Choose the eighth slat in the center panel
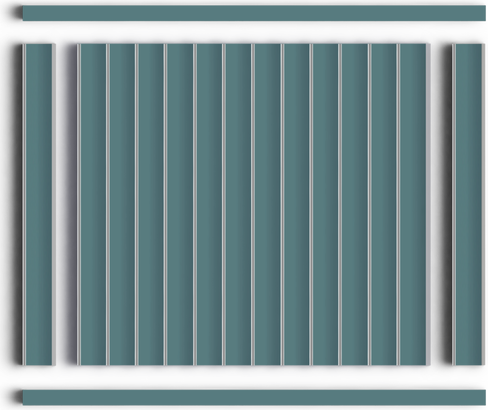 (297, 204)
